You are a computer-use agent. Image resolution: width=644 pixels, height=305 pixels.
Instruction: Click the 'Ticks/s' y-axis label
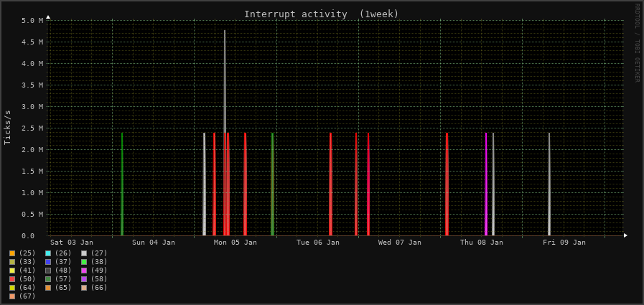coord(8,128)
